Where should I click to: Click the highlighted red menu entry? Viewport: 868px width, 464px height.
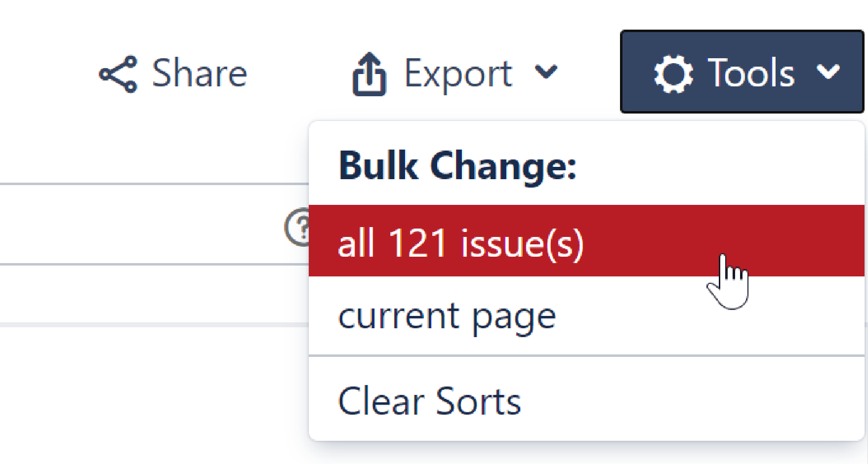click(x=586, y=241)
